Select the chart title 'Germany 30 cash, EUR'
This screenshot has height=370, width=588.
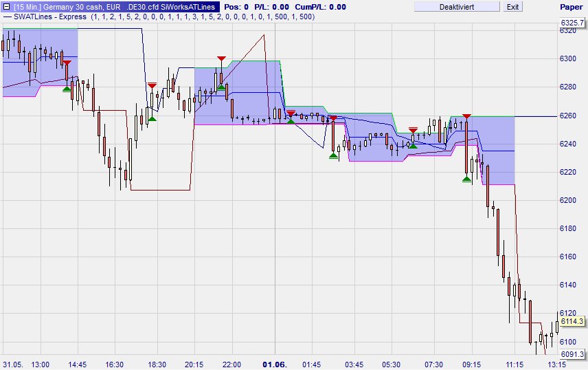[x=82, y=7]
